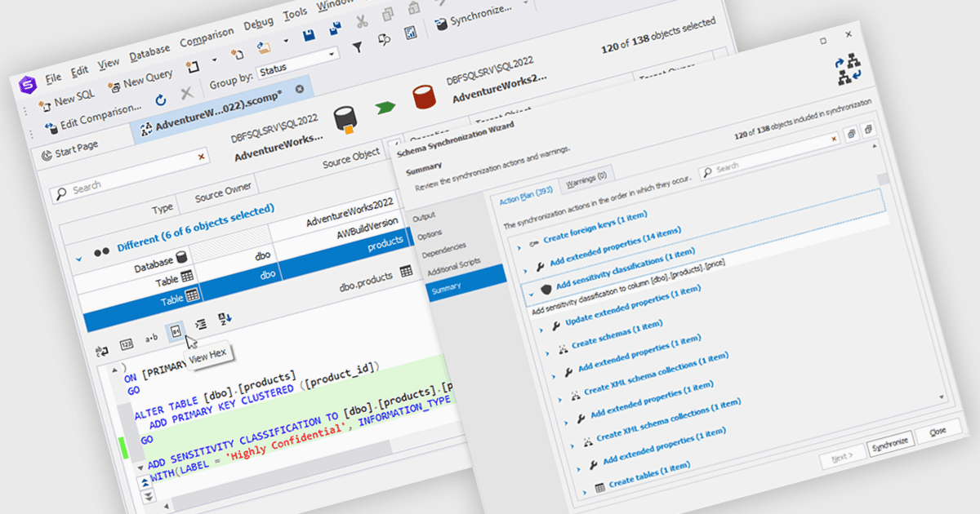Click the red target database icon

(x=423, y=98)
